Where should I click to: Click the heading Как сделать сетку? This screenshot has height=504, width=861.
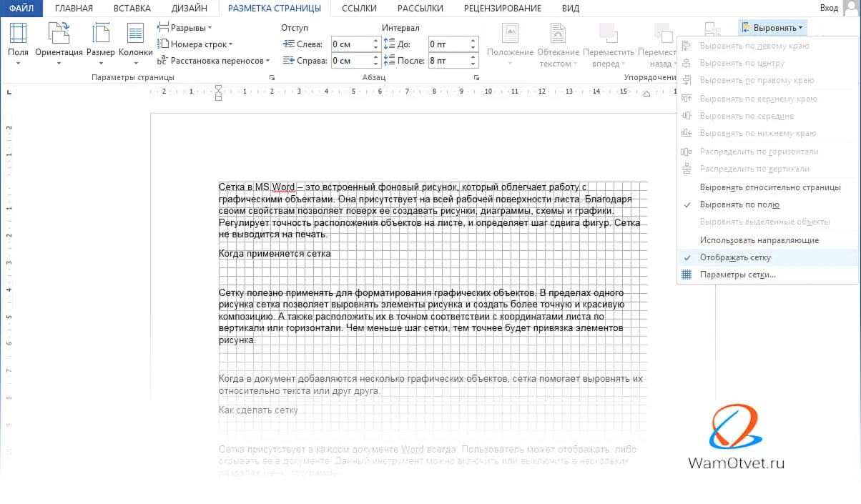(x=258, y=410)
